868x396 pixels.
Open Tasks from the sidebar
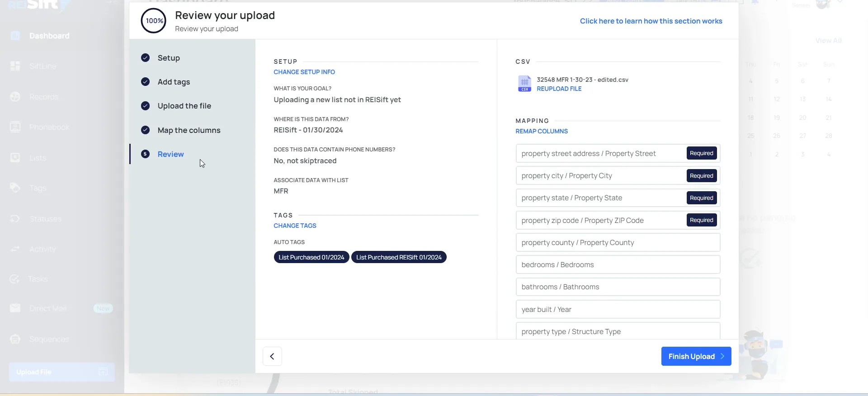tap(38, 279)
